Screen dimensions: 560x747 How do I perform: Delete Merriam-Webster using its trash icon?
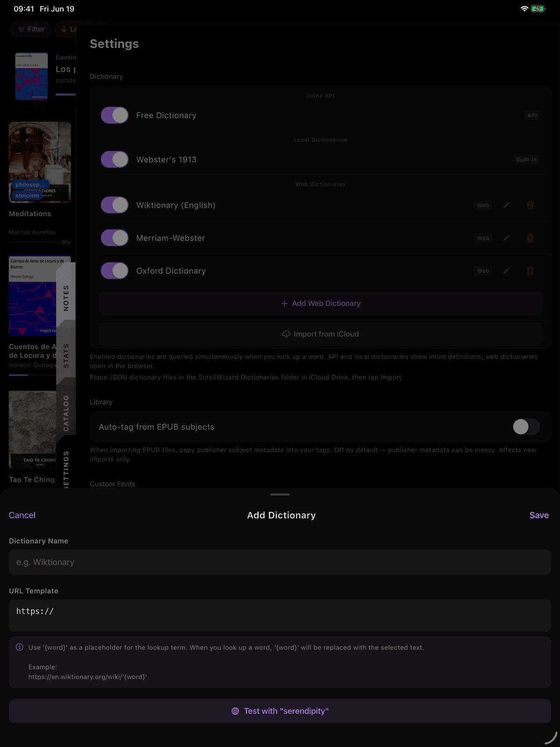530,238
